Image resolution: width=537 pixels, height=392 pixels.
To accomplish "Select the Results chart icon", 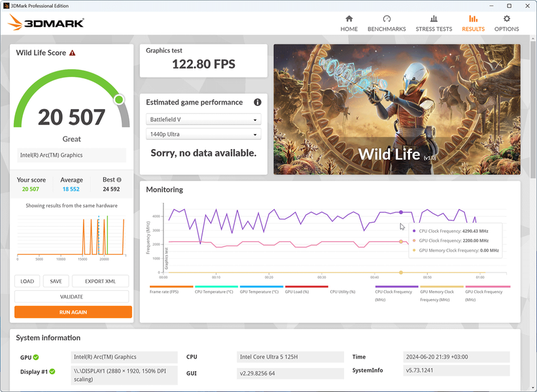I will pyautogui.click(x=473, y=18).
